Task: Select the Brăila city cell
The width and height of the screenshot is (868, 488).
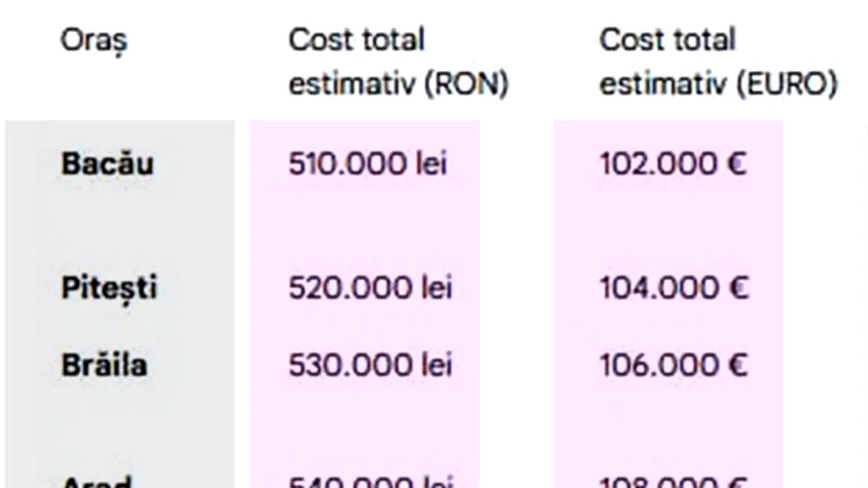Action: (x=104, y=365)
